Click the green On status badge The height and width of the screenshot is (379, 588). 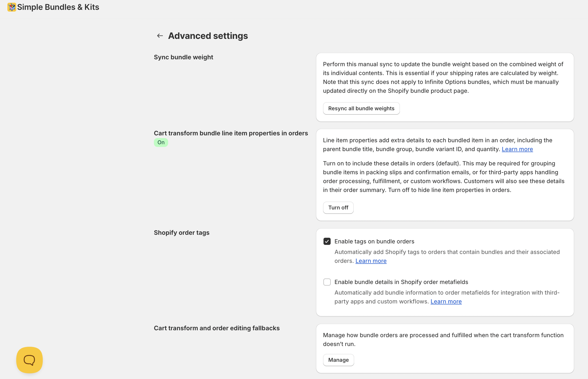[x=161, y=142]
